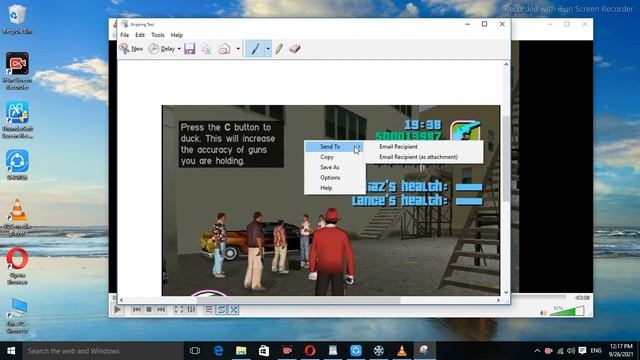
Task: Click the Copy icon in Snipping Tool toolbar
Action: 206,49
